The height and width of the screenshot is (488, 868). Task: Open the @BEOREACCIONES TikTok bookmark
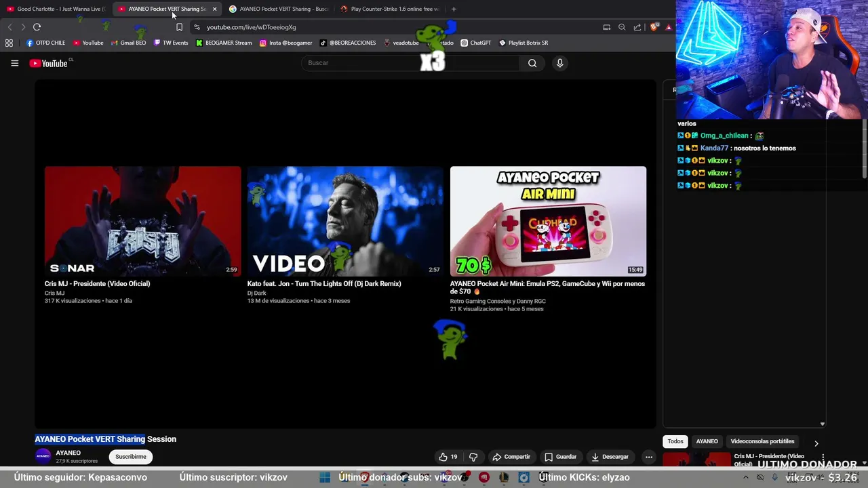coord(348,43)
